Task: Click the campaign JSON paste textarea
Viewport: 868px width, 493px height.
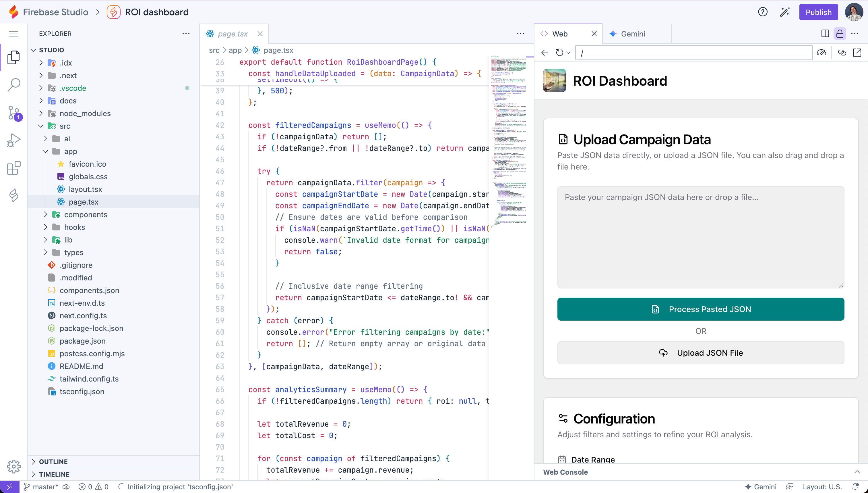Action: 701,237
